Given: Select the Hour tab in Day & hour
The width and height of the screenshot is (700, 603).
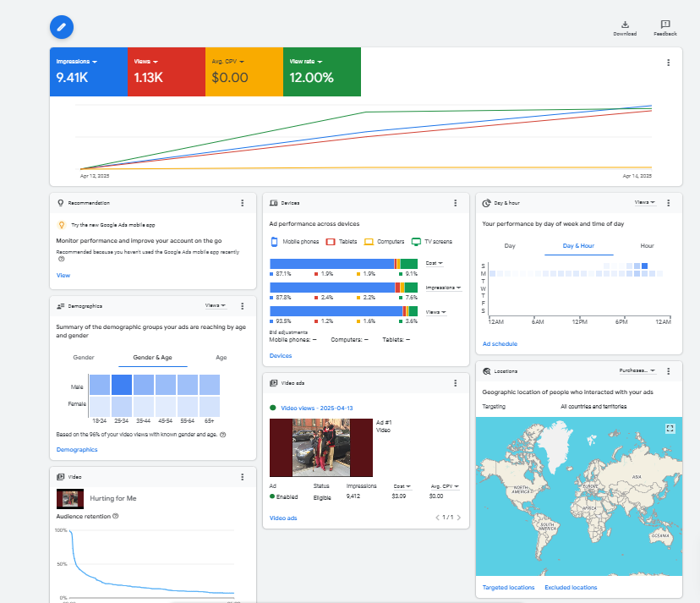Looking at the screenshot, I should (647, 246).
